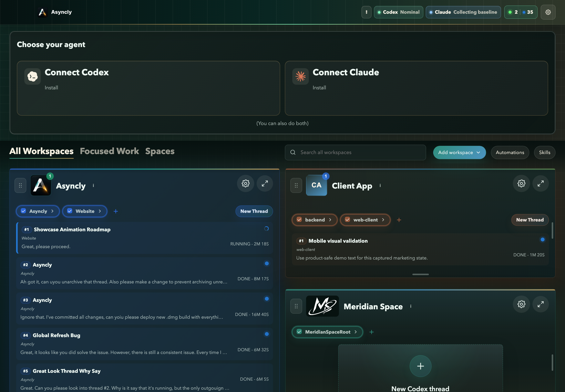Grab the Asyncly workspace drag handle
Image resolution: width=565 pixels, height=392 pixels.
coord(20,185)
